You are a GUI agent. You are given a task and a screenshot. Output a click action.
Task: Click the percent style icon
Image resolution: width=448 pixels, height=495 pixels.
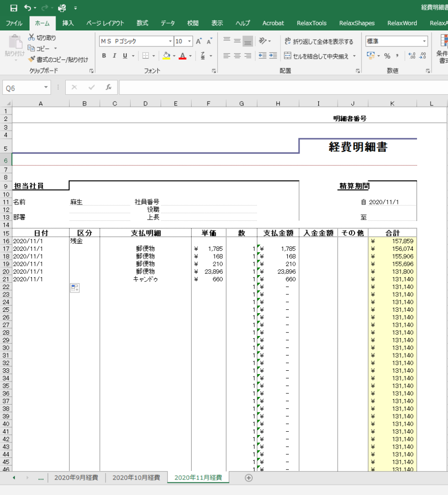[x=387, y=56]
